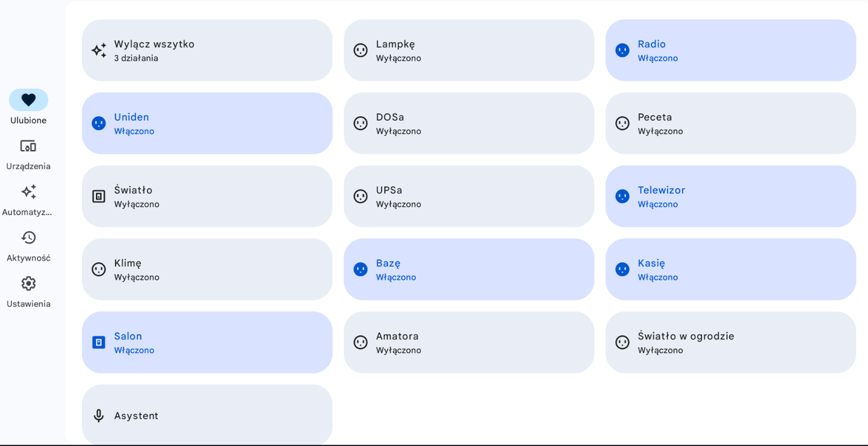Turn off the Salon light switch
868x446 pixels.
pyautogui.click(x=207, y=343)
